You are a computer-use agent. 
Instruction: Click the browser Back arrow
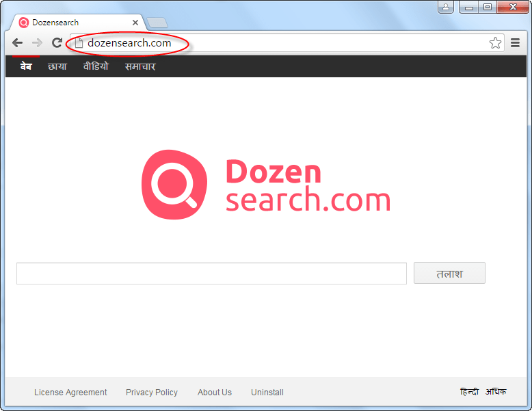click(x=17, y=43)
